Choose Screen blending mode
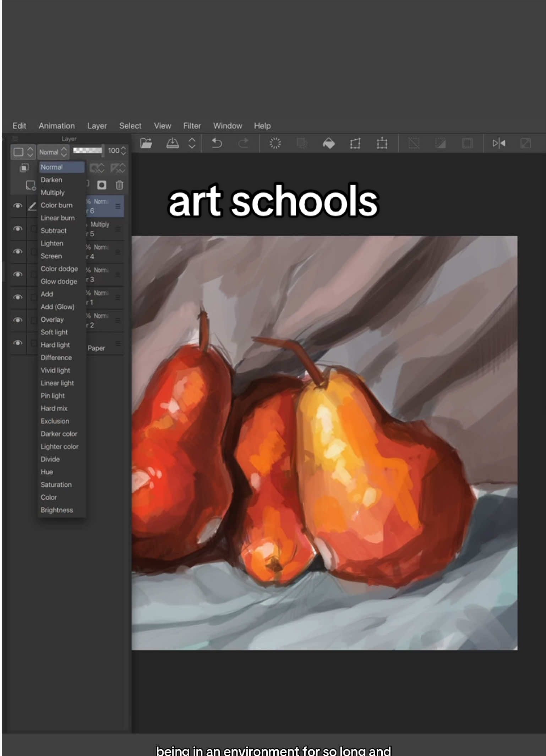The height and width of the screenshot is (756, 546). pos(51,256)
